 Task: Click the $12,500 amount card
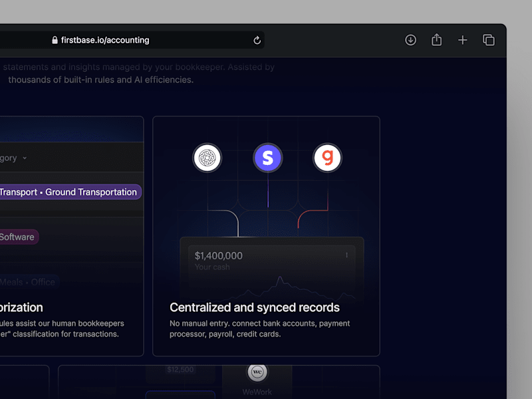[180, 370]
